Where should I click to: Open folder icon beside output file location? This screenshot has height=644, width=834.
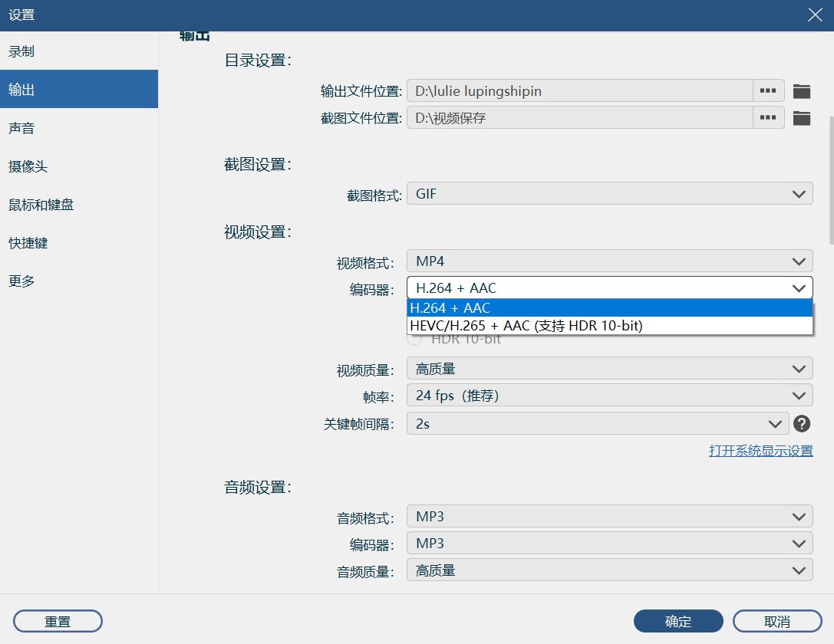[802, 90]
